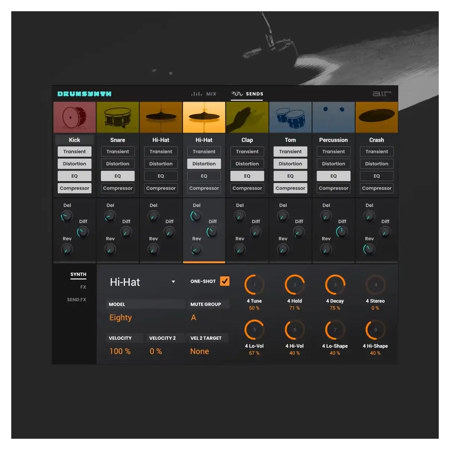Select the Snare drum pad
Image resolution: width=450 pixels, height=450 pixels.
pyautogui.click(x=118, y=117)
